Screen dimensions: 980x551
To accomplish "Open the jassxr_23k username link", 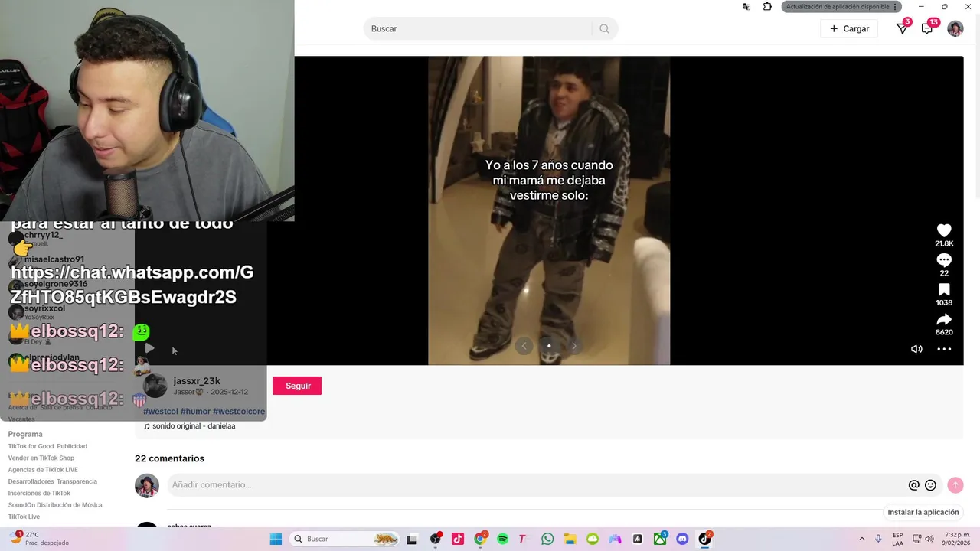I will click(197, 381).
